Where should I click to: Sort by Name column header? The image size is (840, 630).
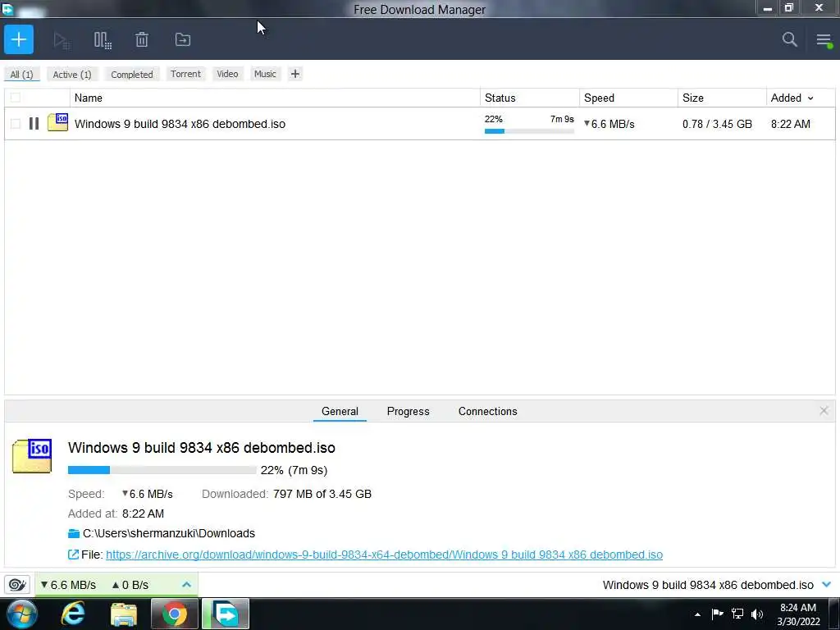pyautogui.click(x=275, y=98)
